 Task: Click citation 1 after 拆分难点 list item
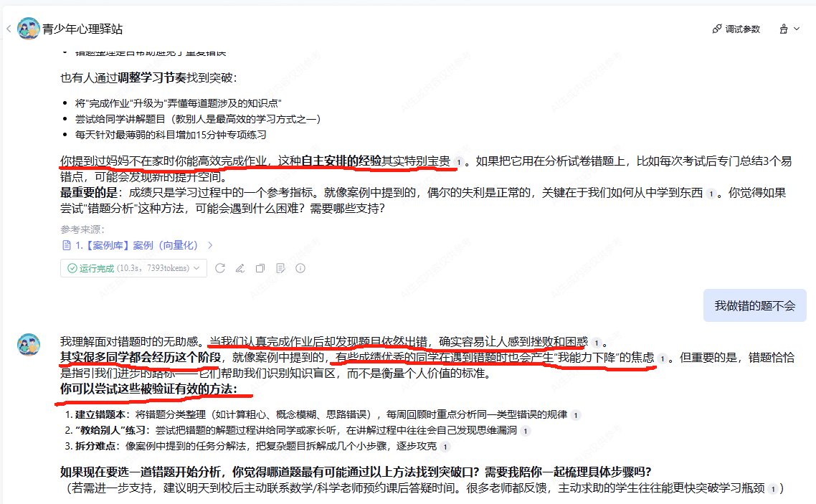[x=445, y=446]
